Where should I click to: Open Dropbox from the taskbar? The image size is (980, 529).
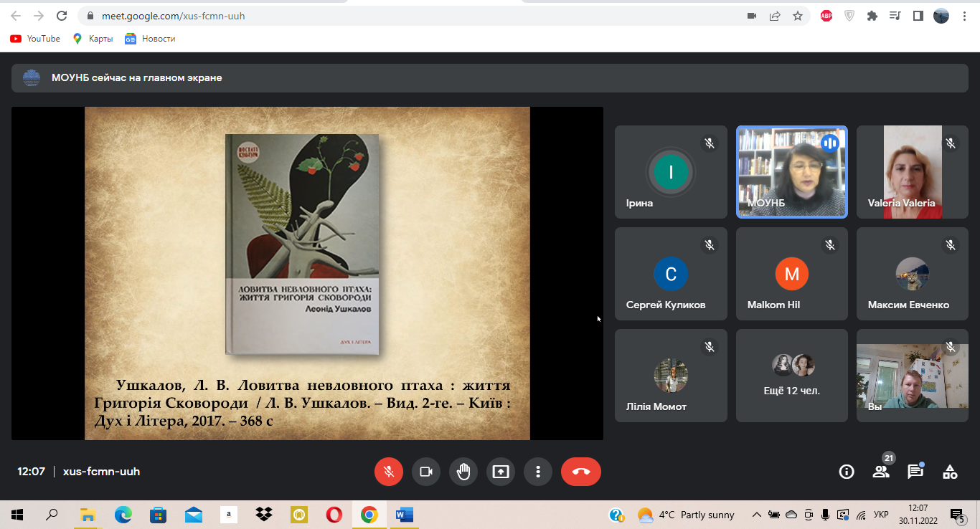point(263,515)
